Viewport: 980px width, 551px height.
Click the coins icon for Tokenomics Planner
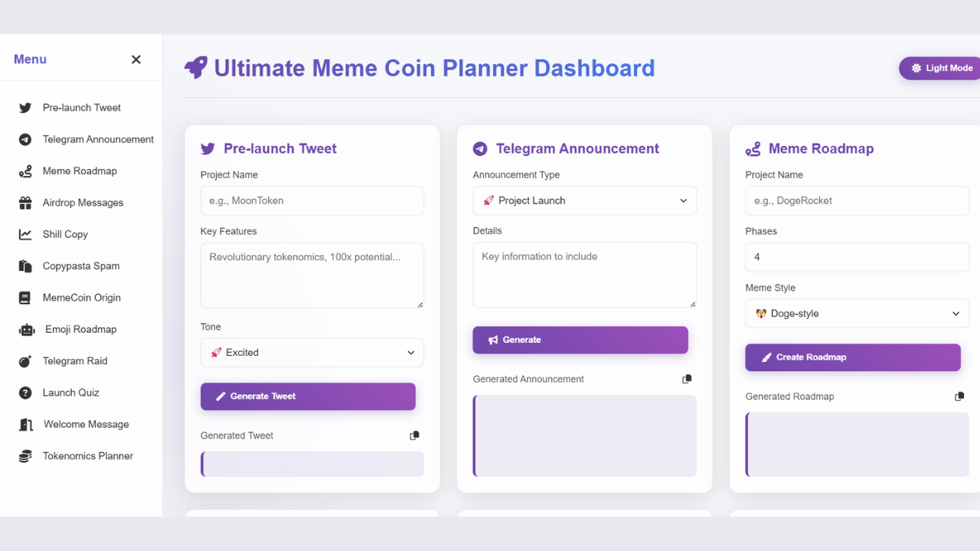(x=25, y=456)
